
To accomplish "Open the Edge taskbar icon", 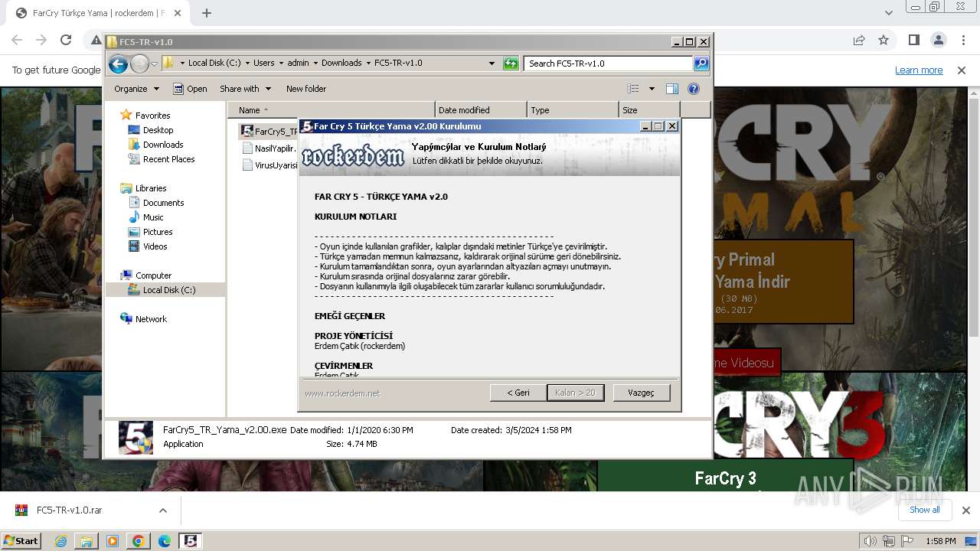I will pos(165,541).
